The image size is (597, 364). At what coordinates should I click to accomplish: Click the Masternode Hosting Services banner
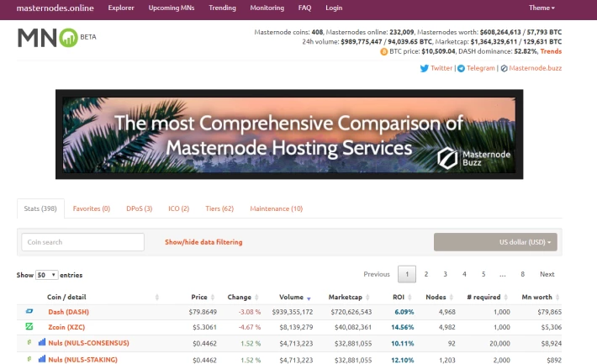(289, 135)
